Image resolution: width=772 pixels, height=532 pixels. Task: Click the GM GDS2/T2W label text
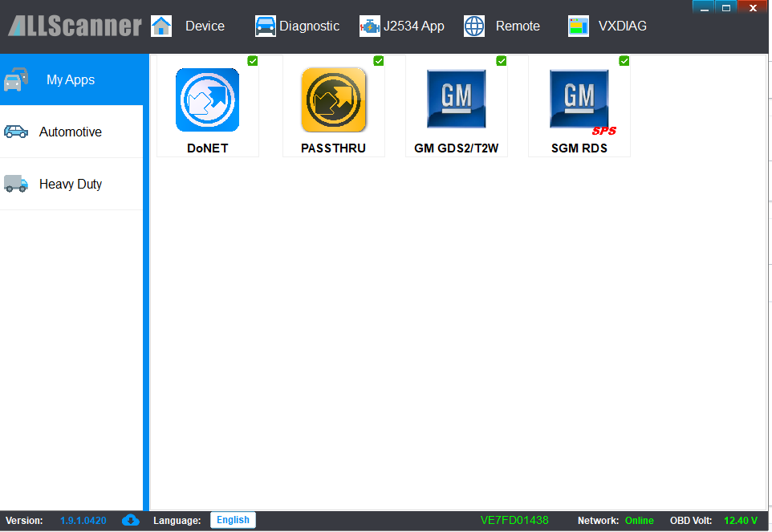(457, 148)
